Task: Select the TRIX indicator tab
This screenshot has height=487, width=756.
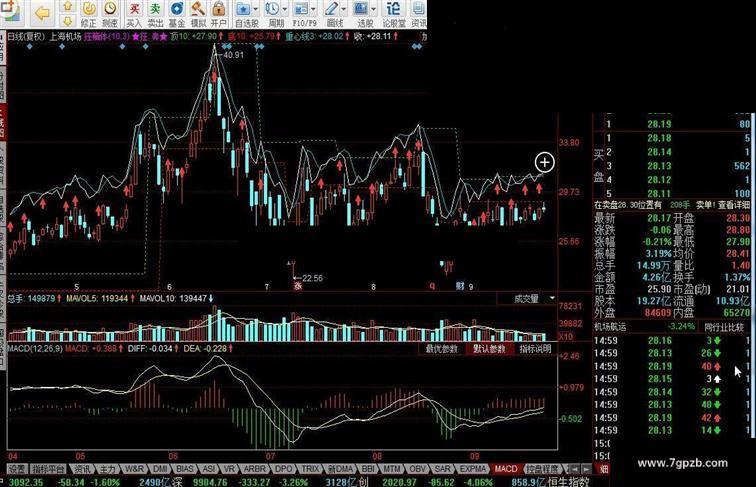Action: (x=310, y=469)
